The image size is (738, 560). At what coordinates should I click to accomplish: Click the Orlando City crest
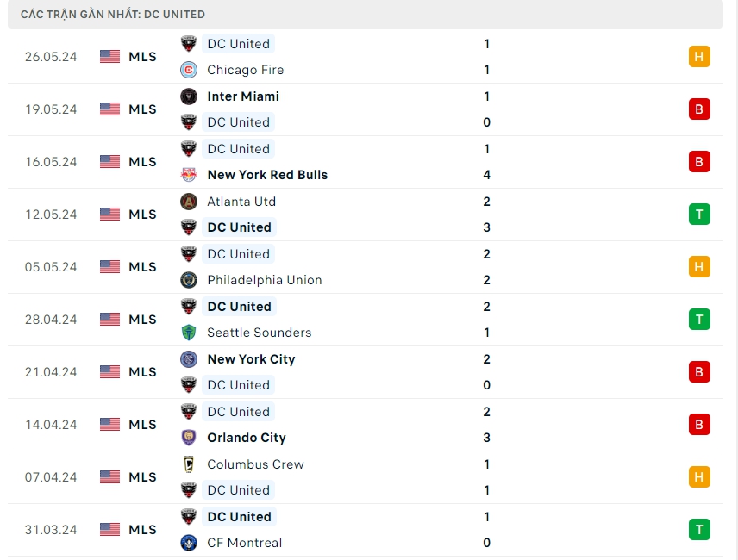tap(189, 438)
